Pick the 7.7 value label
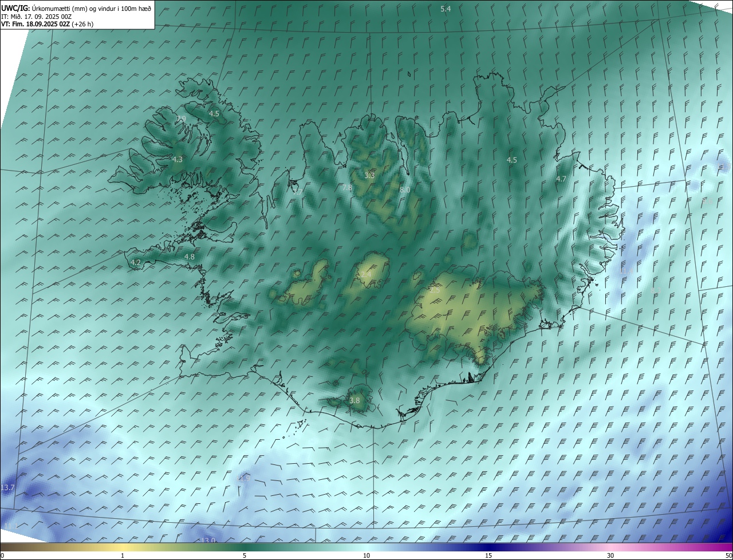The image size is (733, 560). (297, 192)
